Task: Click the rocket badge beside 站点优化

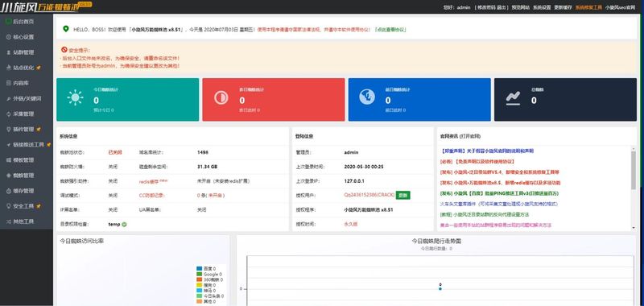Action: pos(39,68)
